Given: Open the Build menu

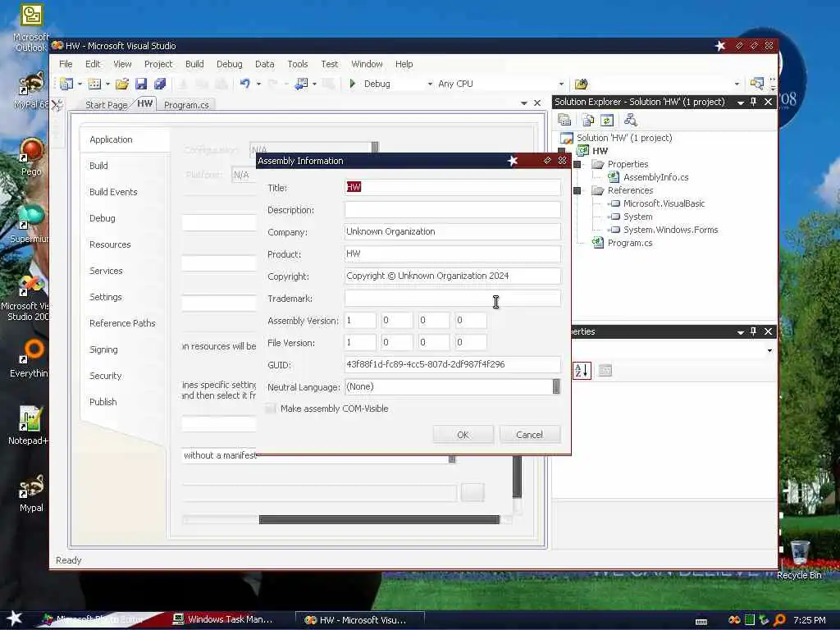Looking at the screenshot, I should 194,64.
